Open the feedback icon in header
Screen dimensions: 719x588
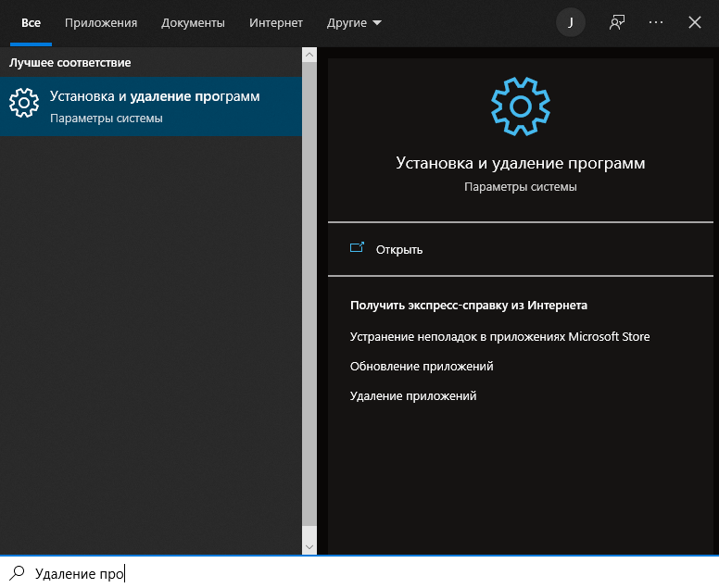617,22
